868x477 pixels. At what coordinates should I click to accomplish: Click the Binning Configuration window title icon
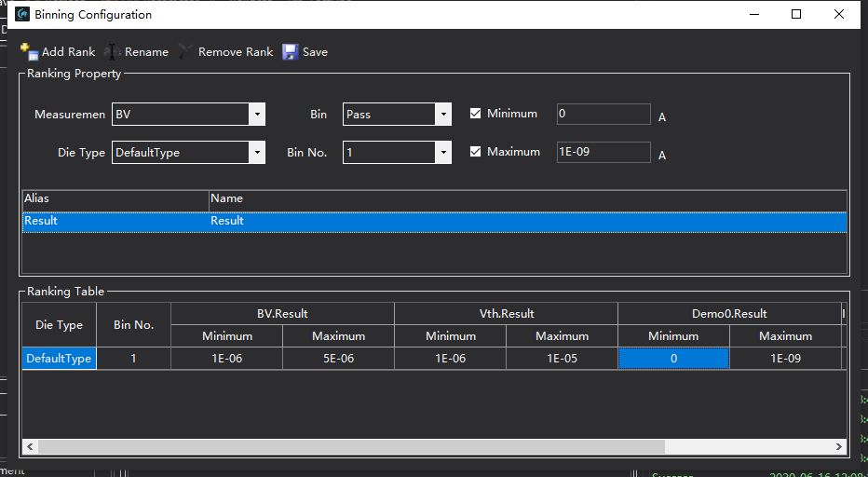[22, 14]
